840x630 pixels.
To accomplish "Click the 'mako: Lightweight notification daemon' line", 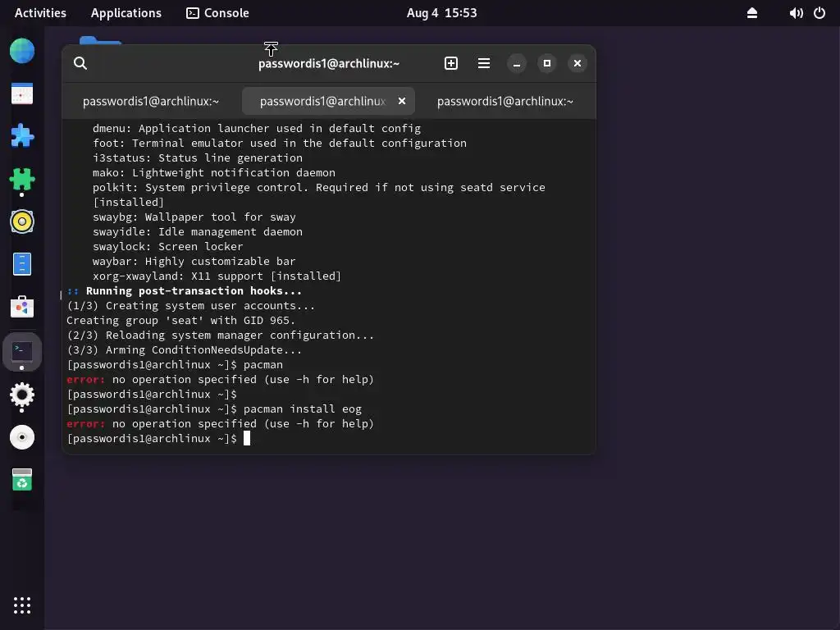I will [214, 172].
